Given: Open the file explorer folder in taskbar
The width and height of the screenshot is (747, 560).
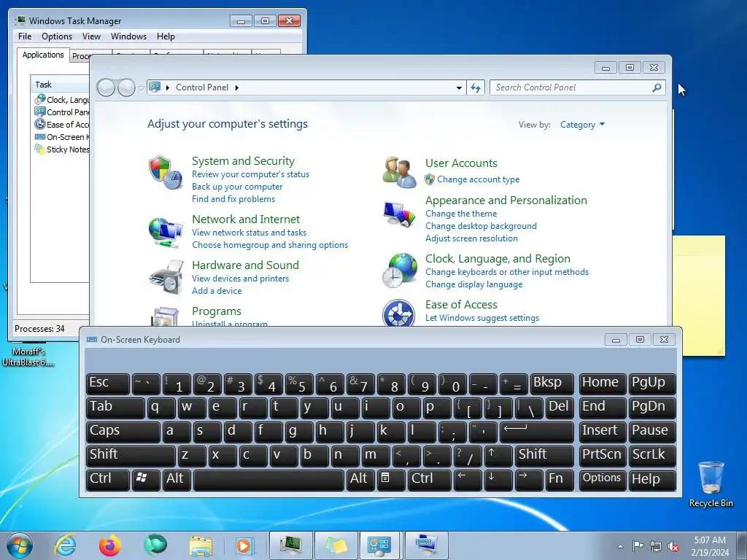Looking at the screenshot, I should 201,545.
